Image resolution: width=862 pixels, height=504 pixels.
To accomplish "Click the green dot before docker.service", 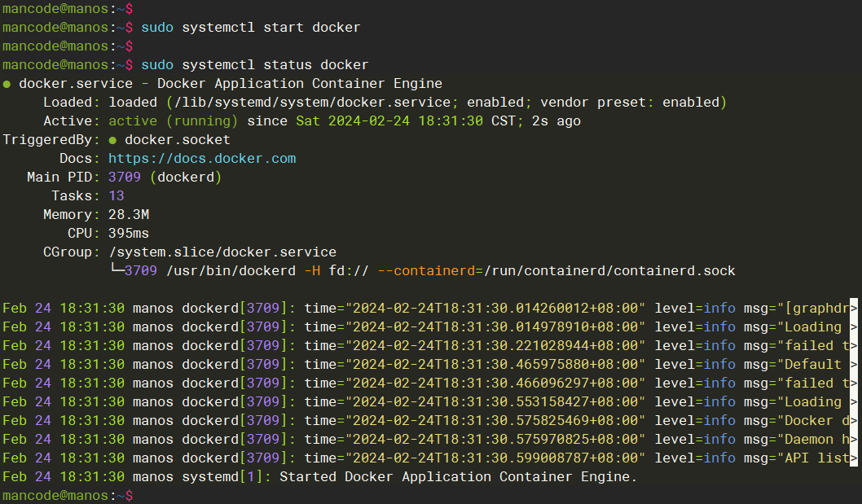I will click(7, 84).
